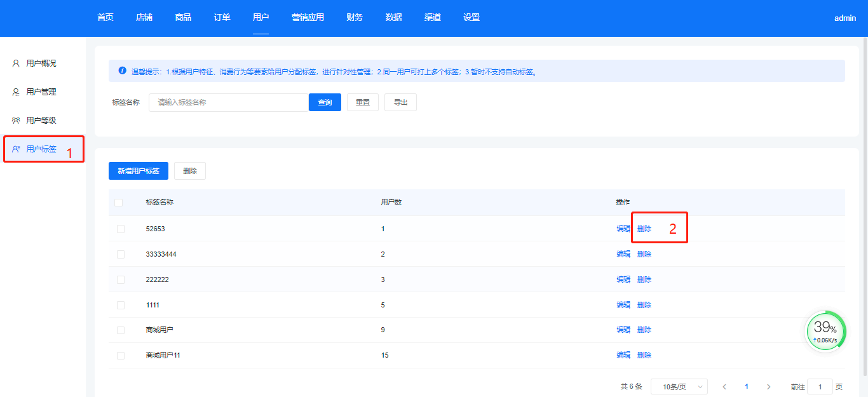The width and height of the screenshot is (868, 397).
Task: Click the 用户管理 sidebar icon
Action: click(16, 92)
